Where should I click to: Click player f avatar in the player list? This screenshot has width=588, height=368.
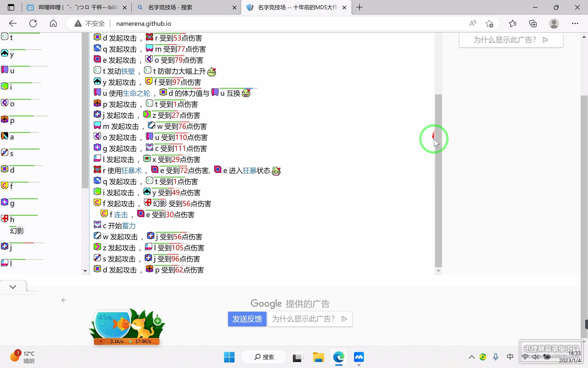click(x=5, y=185)
